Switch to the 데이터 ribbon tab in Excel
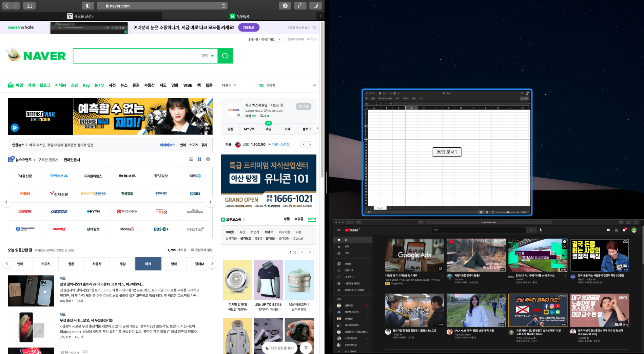Viewport: 644px width, 354px height. (x=406, y=98)
